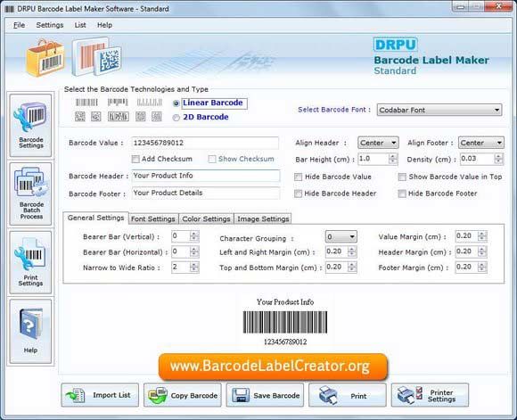Click the generated barcode preview image

[285, 322]
